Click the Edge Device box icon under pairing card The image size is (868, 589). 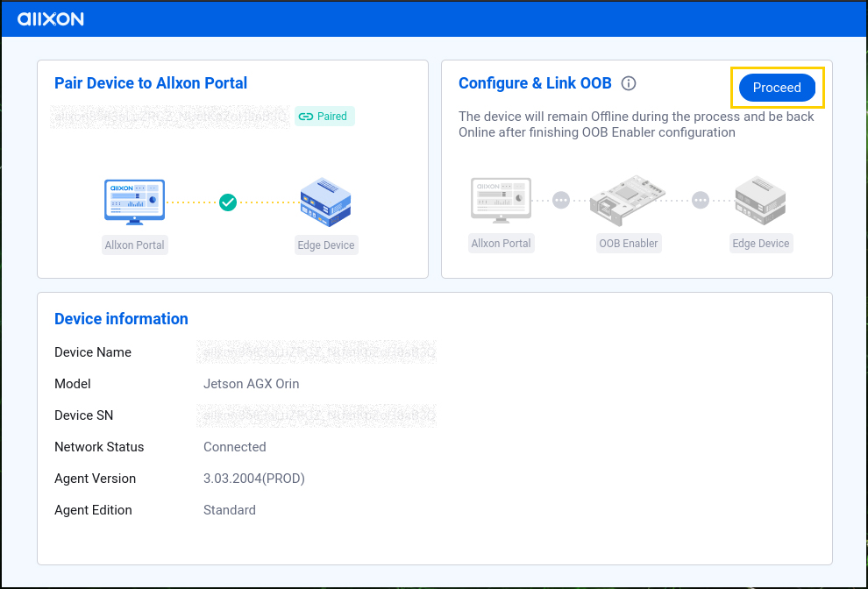pos(326,202)
